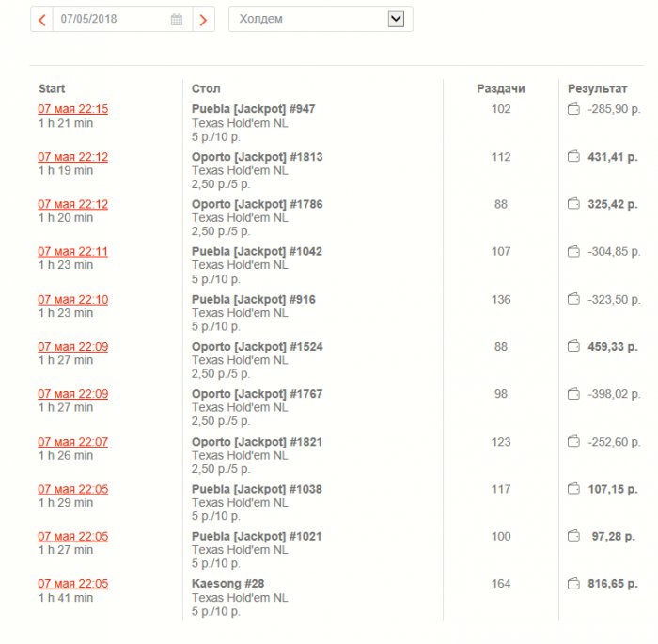Select table name Puebla [Jackpot] #947

[254, 109]
